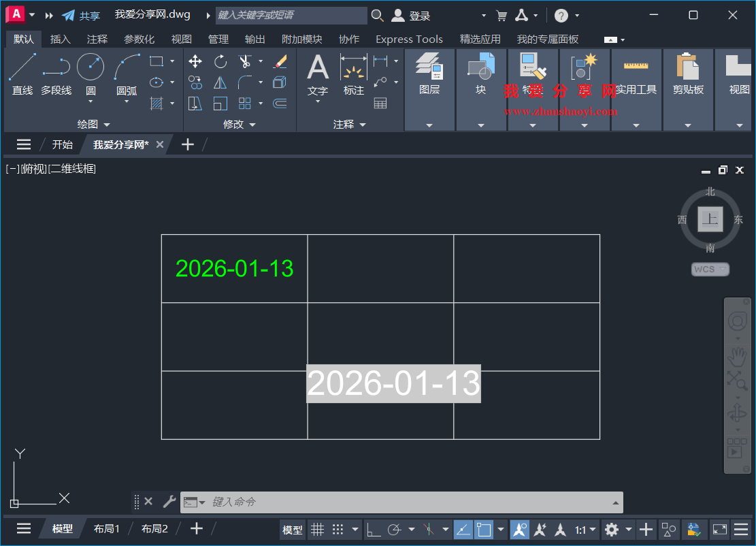The image size is (756, 546).
Task: Select the 圆 (Circle) drawing tool
Action: pos(89,67)
